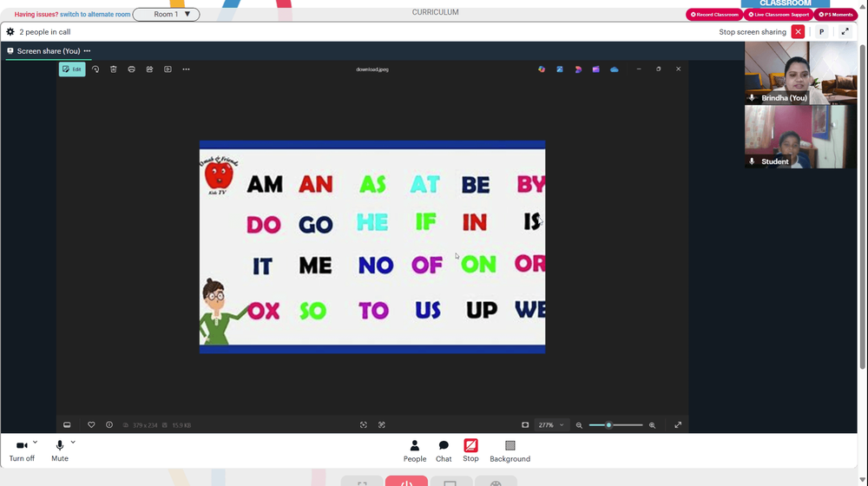This screenshot has height=486, width=868.
Task: Select the Student video thumbnail
Action: pos(800,137)
